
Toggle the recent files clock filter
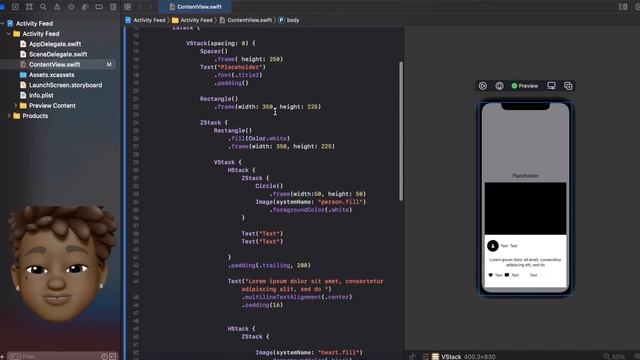click(104, 356)
